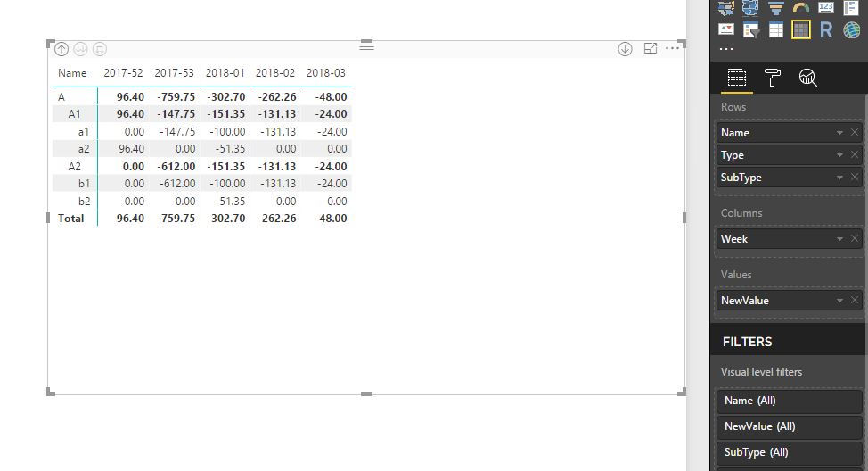Screen dimensions: 868x471
Task: Click the -612.00 value in b1 row
Action: tap(177, 184)
